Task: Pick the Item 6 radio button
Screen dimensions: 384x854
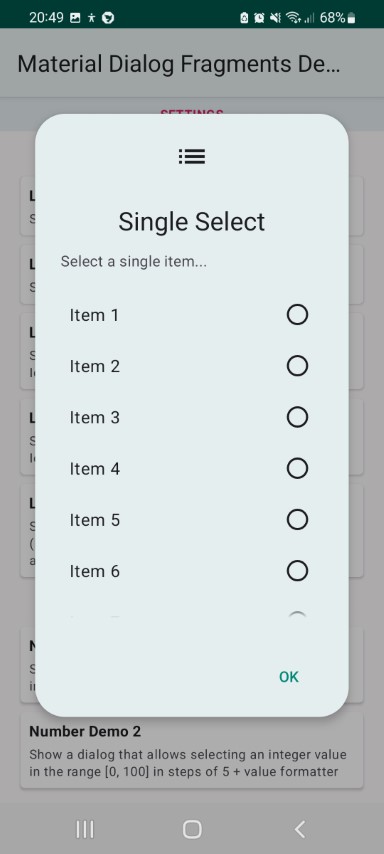Action: (297, 571)
